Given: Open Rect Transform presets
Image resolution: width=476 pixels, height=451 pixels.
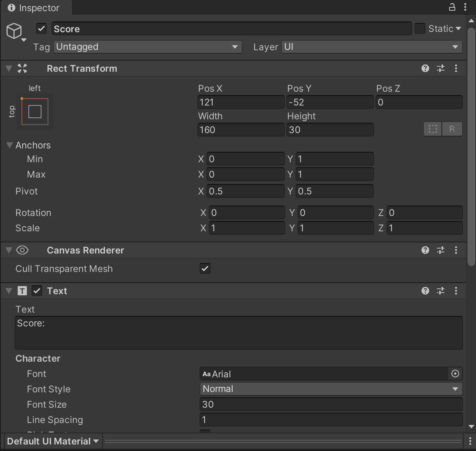Looking at the screenshot, I should pos(440,68).
